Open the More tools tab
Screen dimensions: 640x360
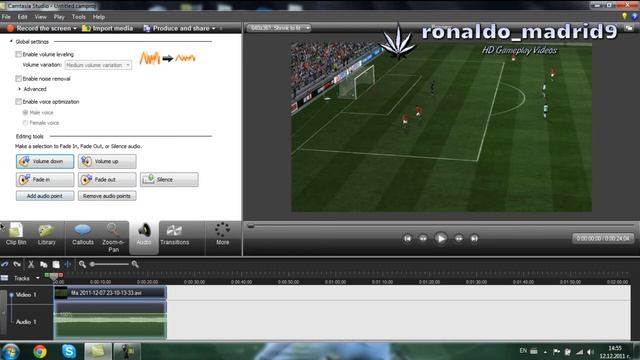[x=222, y=234]
